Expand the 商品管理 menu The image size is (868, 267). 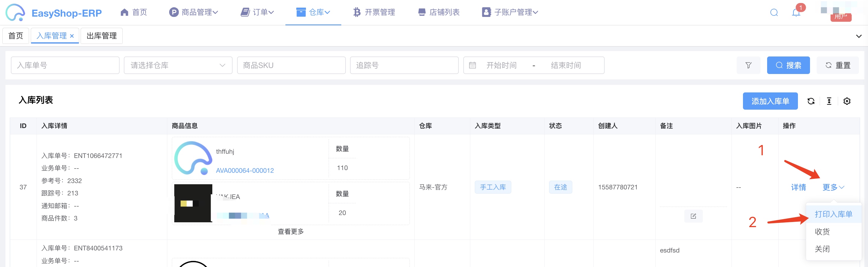[x=193, y=12]
